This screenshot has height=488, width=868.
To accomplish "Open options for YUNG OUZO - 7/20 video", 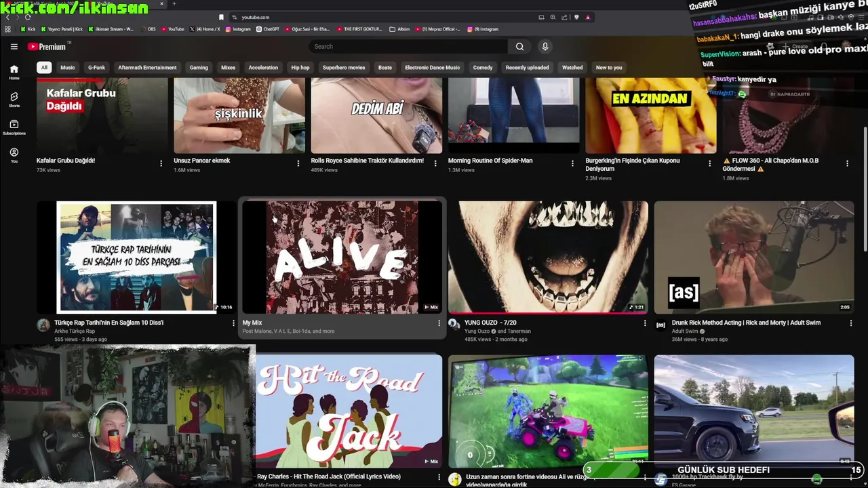I will click(x=645, y=324).
